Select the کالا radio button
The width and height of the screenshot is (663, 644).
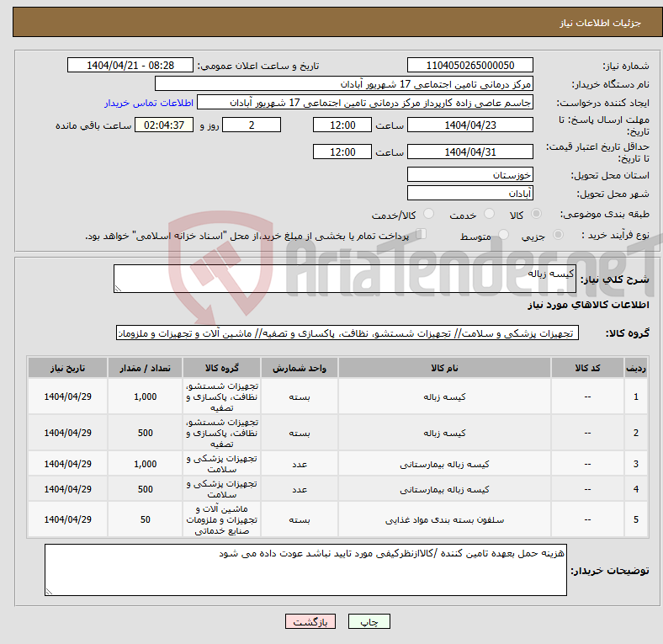pyautogui.click(x=536, y=214)
